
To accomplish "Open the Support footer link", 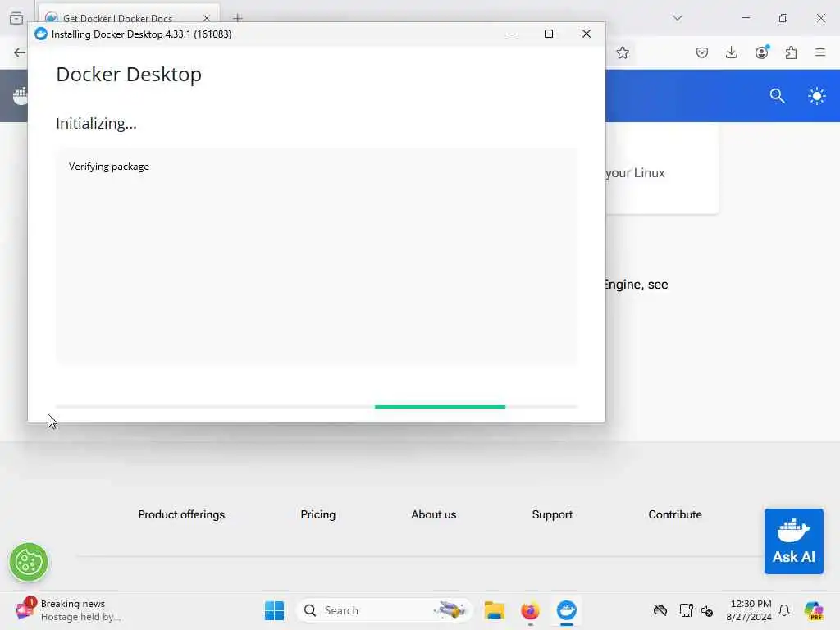I will pyautogui.click(x=552, y=514).
